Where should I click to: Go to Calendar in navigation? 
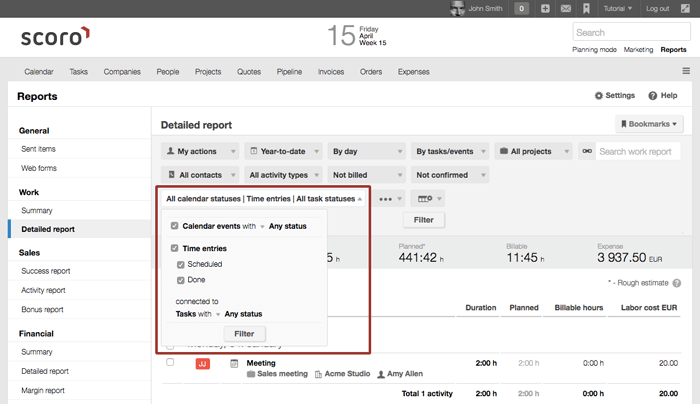click(x=39, y=71)
